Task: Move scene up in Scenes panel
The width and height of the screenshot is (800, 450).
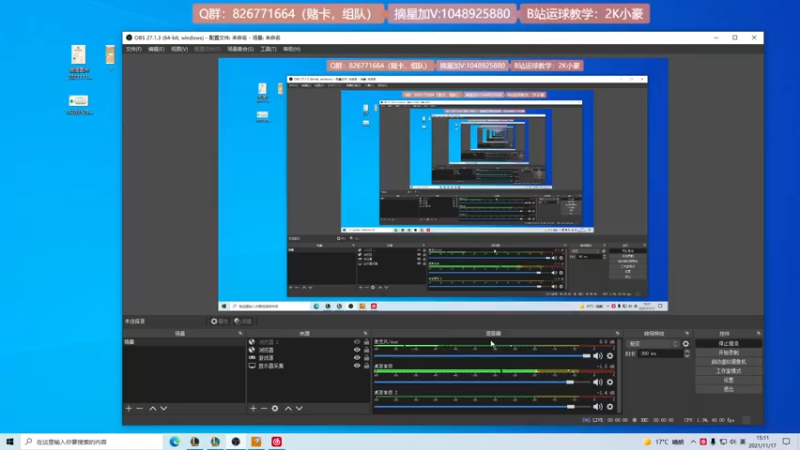Action: pos(153,408)
